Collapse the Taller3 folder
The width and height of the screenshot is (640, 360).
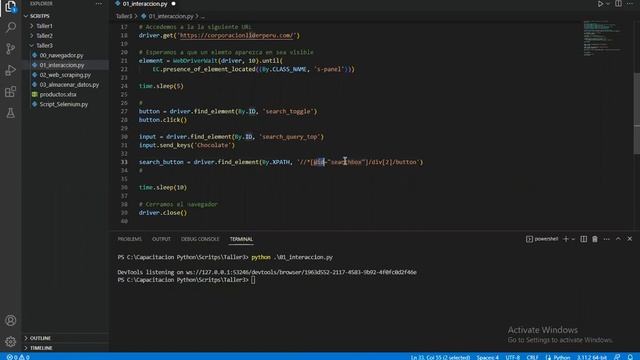pos(44,45)
